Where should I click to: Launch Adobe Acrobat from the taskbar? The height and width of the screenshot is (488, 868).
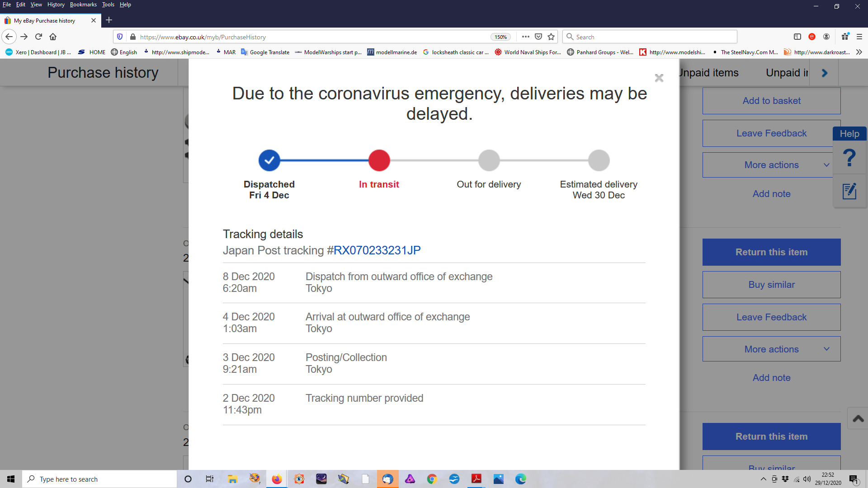(x=476, y=479)
